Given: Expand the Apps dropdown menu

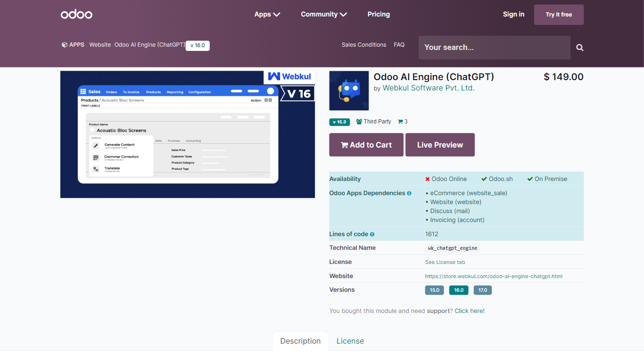Looking at the screenshot, I should point(267,14).
